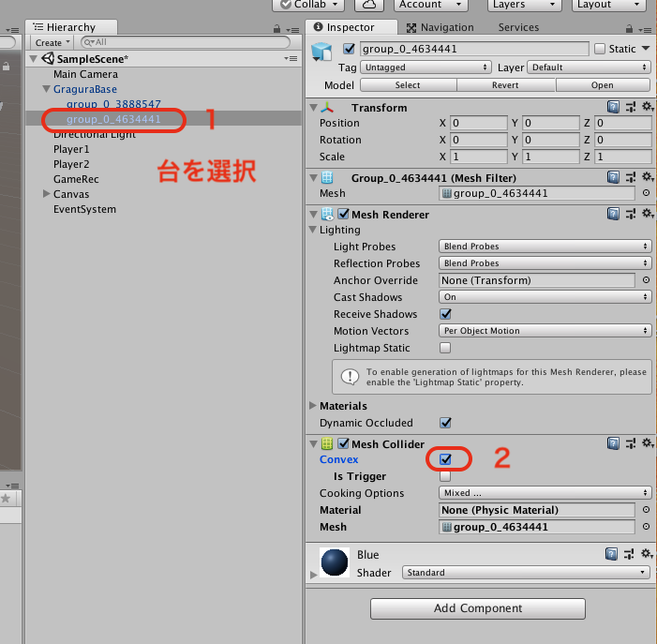Expand the Materials section in Mesh Renderer
657x644 pixels.
pos(313,406)
